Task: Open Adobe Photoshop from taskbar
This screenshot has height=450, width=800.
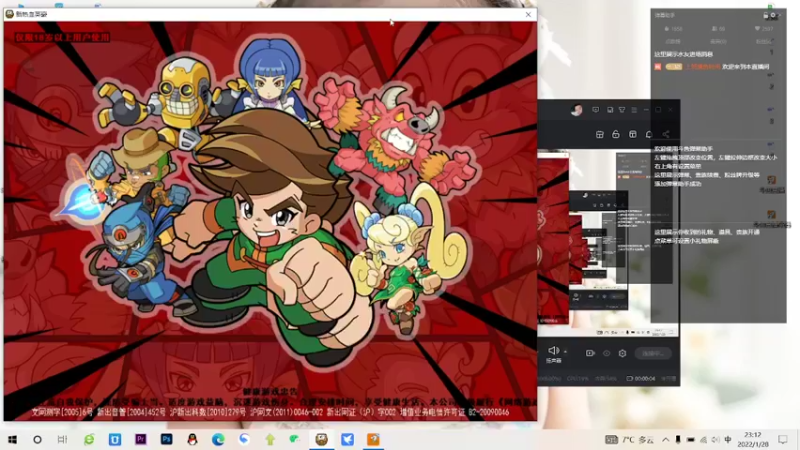Action: (166, 439)
